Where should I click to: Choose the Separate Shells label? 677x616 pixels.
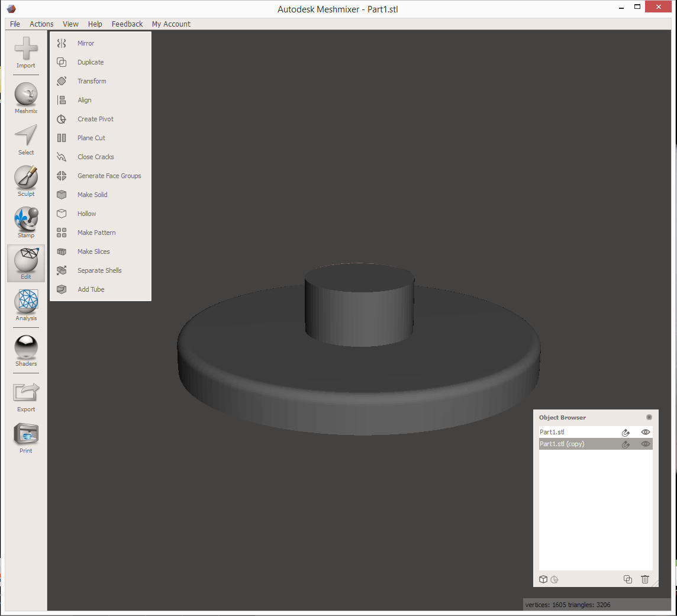pos(99,270)
